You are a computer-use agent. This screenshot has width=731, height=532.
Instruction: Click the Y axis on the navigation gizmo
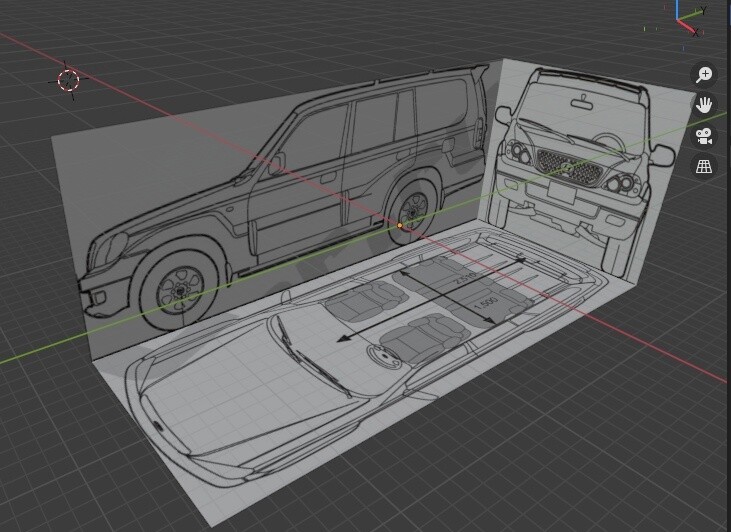(x=703, y=10)
